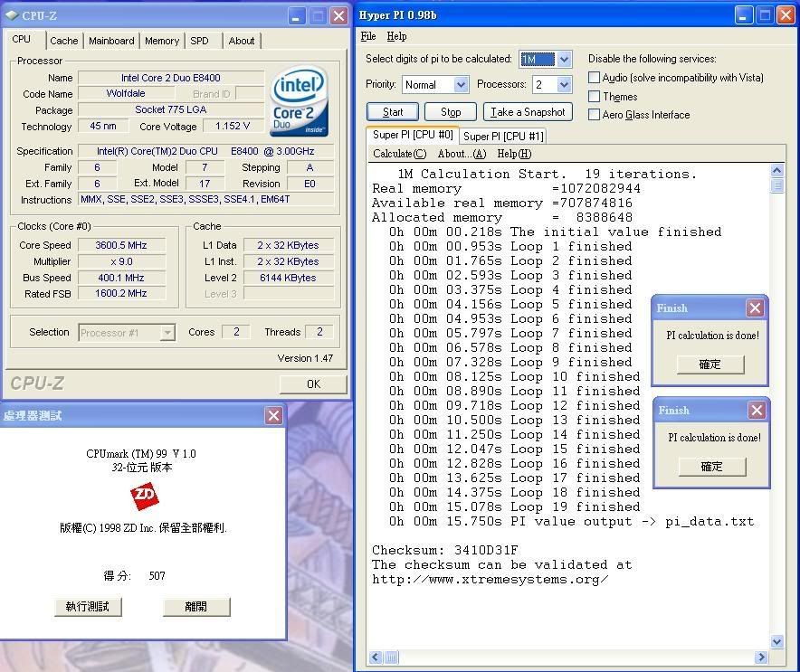Click the ZD logo in CPUmark window
This screenshot has height=672, width=800.
pyautogui.click(x=145, y=497)
